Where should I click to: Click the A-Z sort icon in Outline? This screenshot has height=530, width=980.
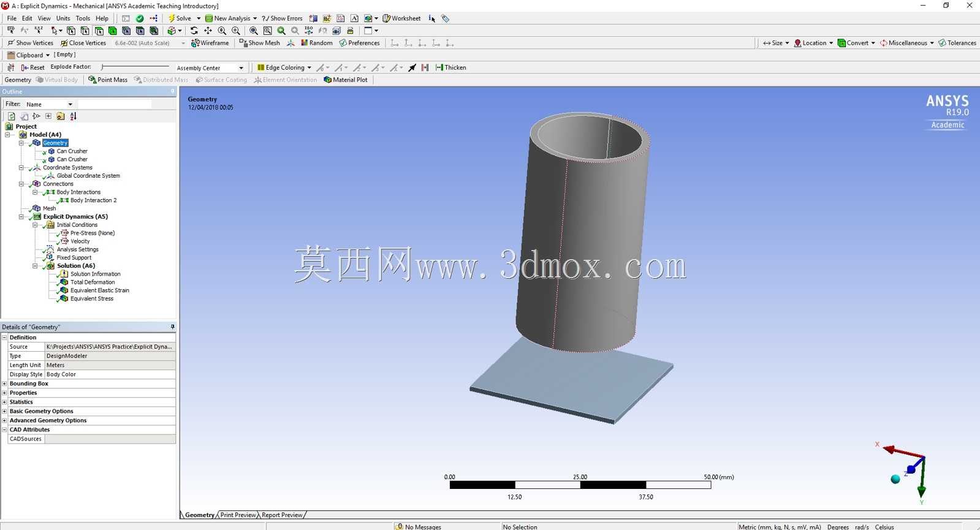(73, 116)
